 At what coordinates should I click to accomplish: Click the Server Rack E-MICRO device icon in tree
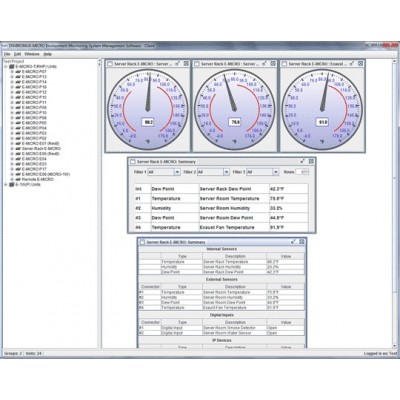pyautogui.click(x=18, y=149)
